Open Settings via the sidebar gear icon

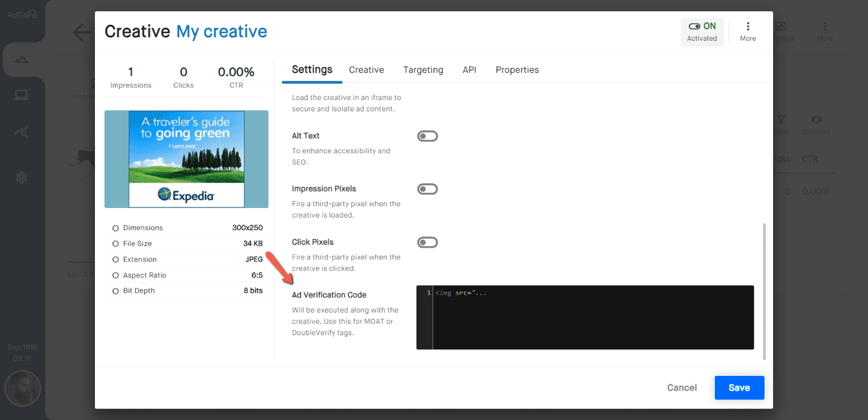[x=21, y=177]
